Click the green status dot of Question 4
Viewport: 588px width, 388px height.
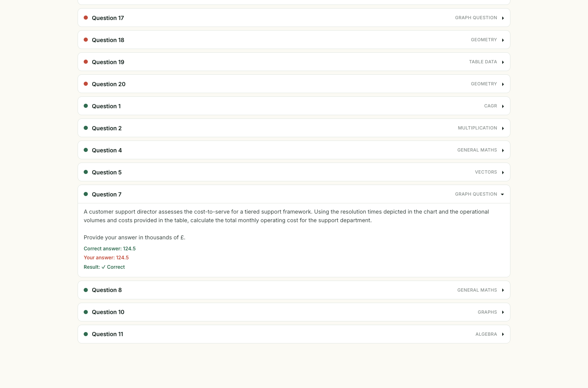pos(86,150)
